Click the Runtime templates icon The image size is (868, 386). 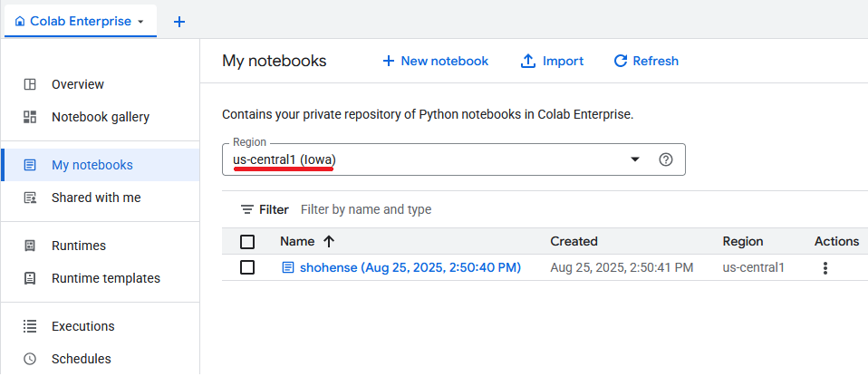tap(30, 278)
